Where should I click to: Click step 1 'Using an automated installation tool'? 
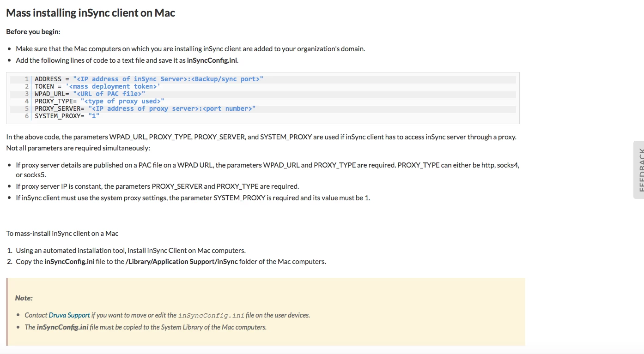(131, 251)
